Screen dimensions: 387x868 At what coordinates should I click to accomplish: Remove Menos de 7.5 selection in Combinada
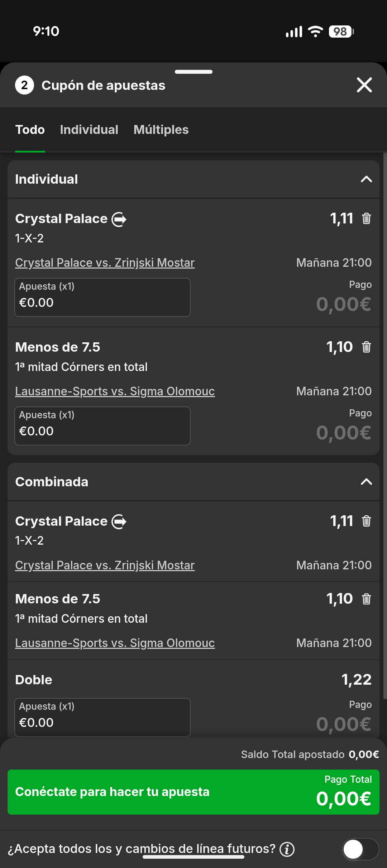click(366, 599)
